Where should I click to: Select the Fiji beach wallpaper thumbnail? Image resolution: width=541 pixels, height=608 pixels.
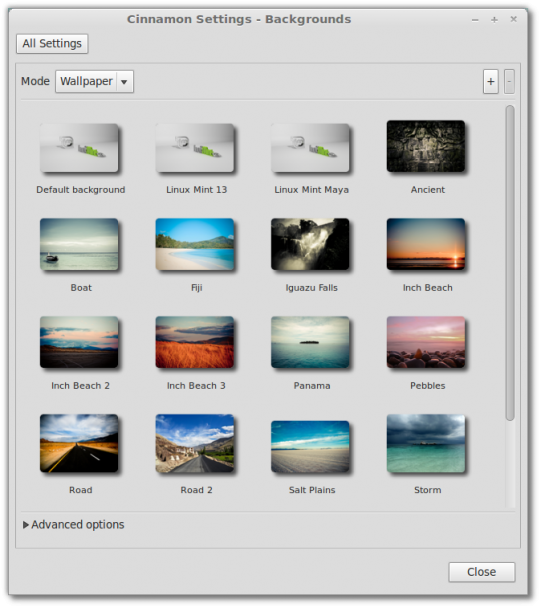tap(195, 244)
